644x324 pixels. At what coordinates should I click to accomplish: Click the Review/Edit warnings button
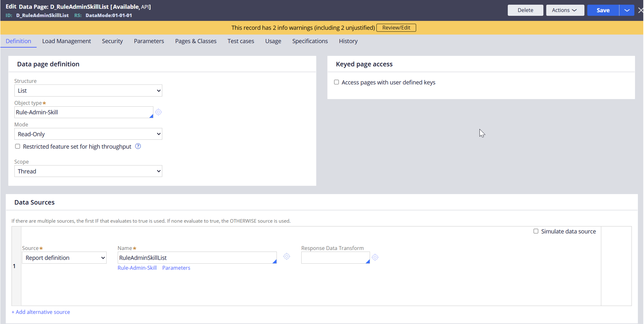pyautogui.click(x=396, y=28)
